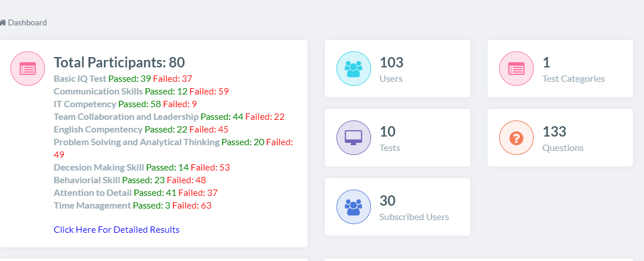Click the IT Competency test name
Screen dimensions: 644x261
click(x=85, y=104)
